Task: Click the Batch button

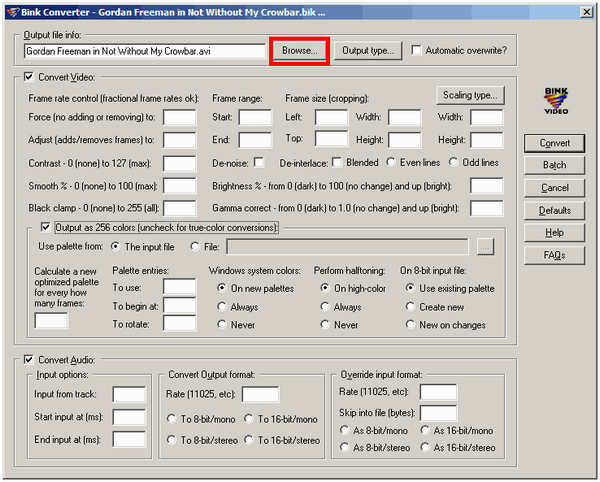Action: (x=554, y=165)
